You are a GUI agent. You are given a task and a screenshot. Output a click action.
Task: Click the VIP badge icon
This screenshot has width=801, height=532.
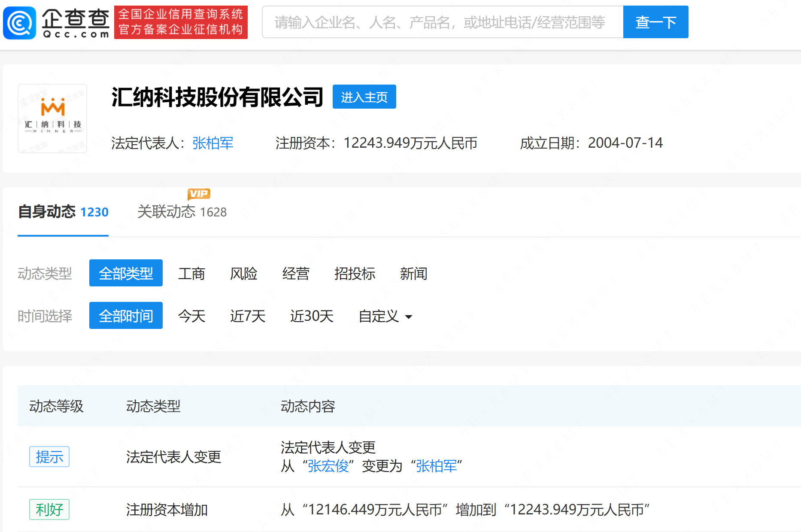point(199,194)
